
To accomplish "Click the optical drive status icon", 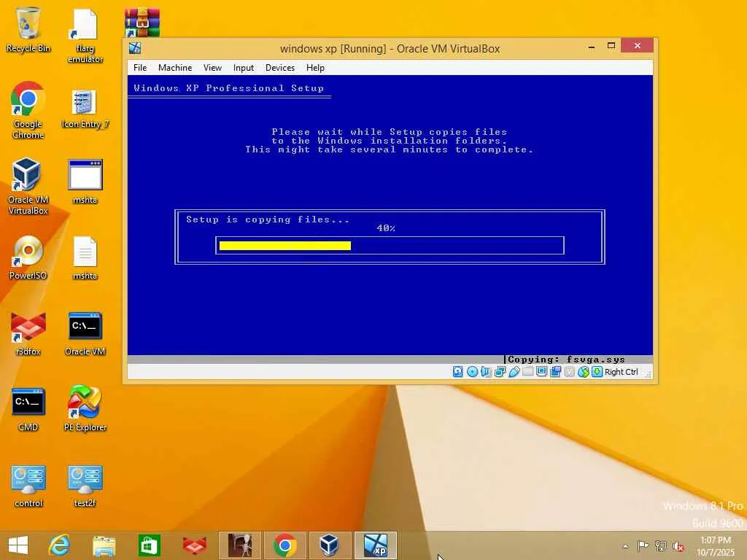I will pos(472,372).
